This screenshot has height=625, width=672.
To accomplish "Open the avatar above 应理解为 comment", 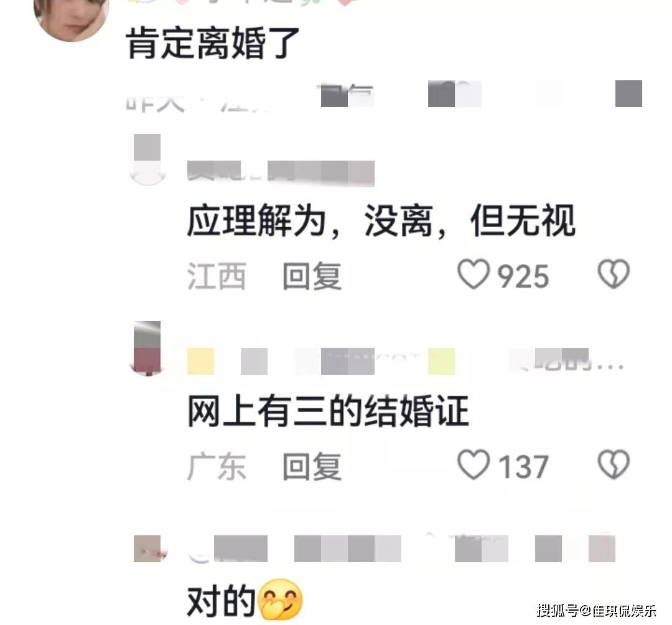I will (x=147, y=159).
